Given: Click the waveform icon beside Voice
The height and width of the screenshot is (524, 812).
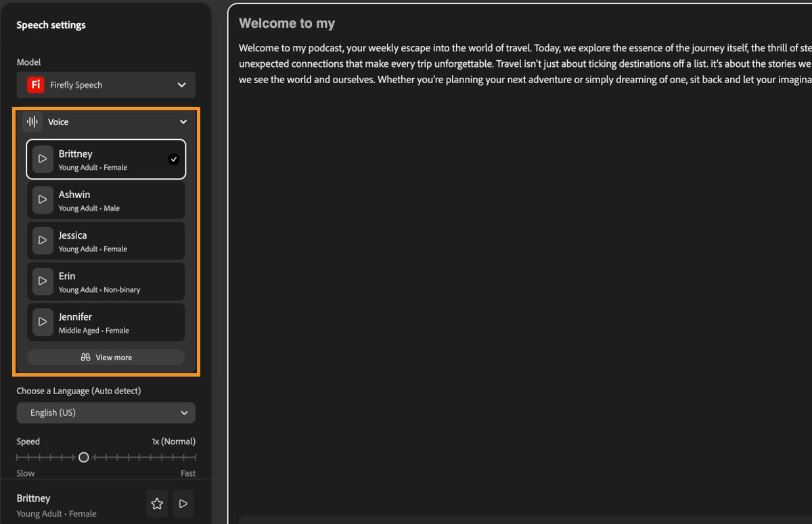Looking at the screenshot, I should click(32, 122).
